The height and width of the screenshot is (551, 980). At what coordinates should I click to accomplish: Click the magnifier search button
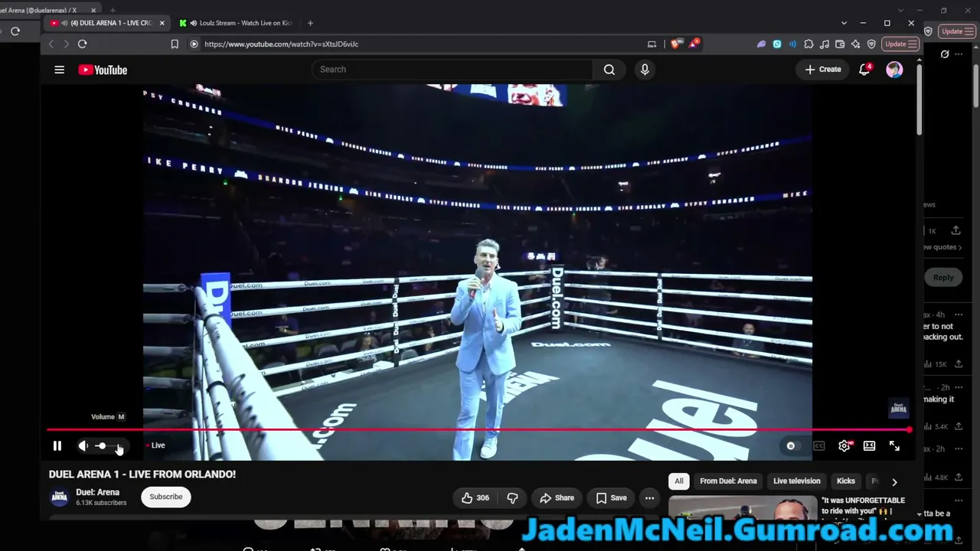click(609, 70)
